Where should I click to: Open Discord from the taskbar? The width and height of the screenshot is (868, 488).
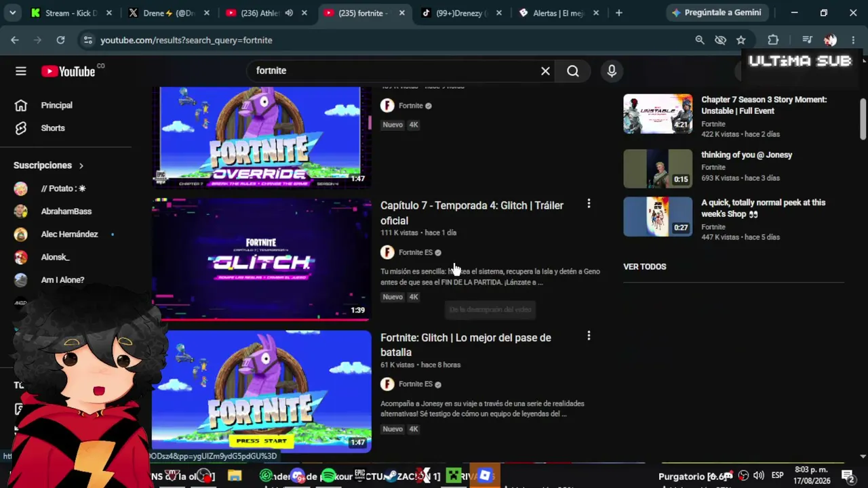click(298, 476)
